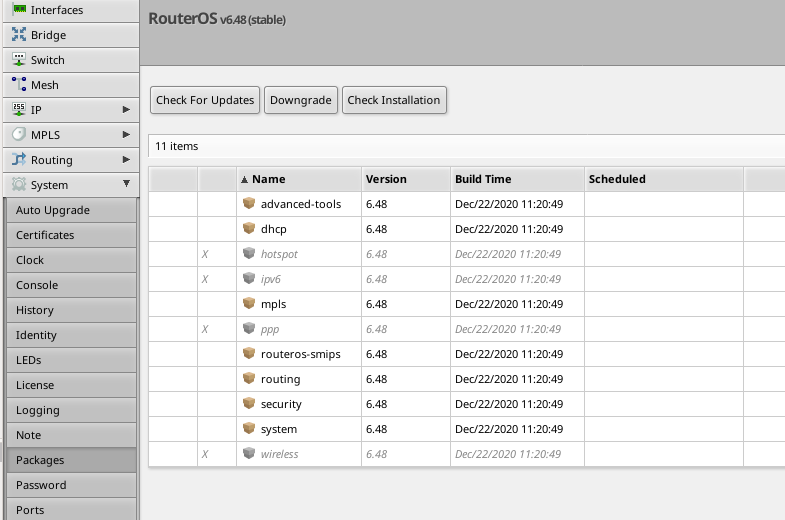Click build time in system row
Image resolution: width=785 pixels, height=520 pixels.
(x=509, y=429)
